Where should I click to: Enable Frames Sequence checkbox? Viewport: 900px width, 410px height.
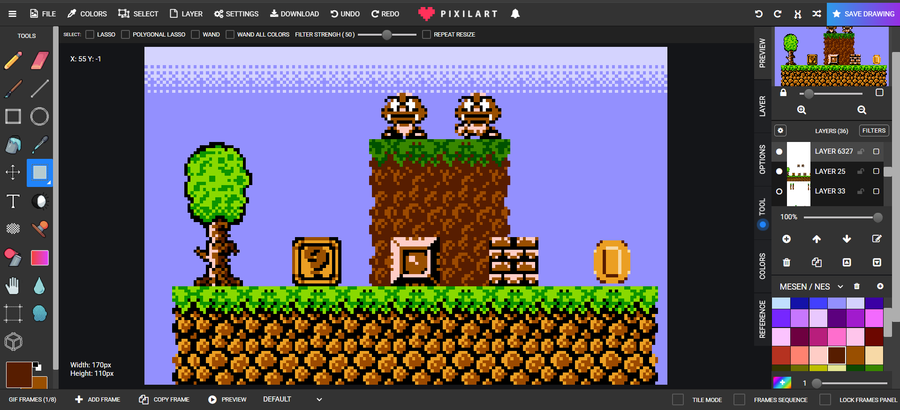[x=739, y=399]
